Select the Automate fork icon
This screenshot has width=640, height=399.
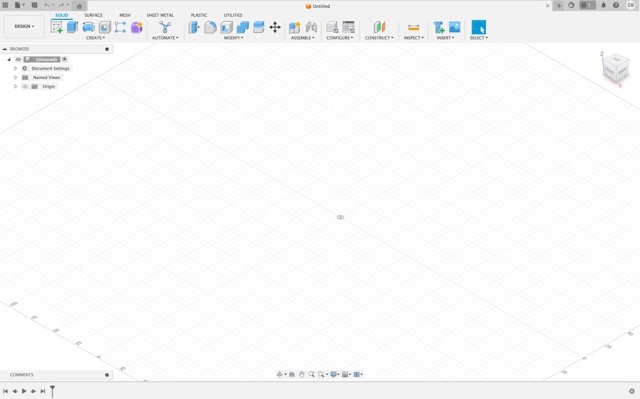click(165, 27)
